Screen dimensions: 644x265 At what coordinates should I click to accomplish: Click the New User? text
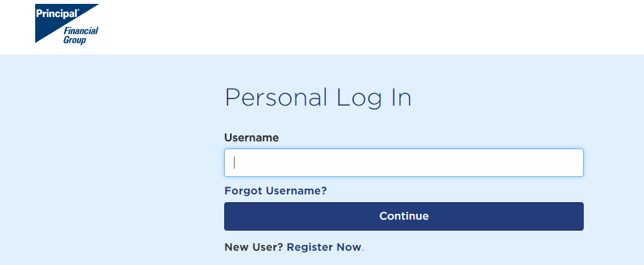(x=253, y=248)
